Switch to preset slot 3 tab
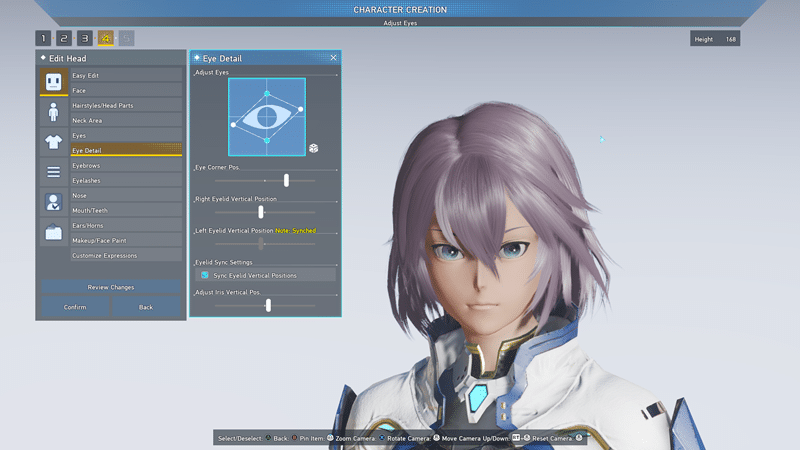 pyautogui.click(x=85, y=38)
